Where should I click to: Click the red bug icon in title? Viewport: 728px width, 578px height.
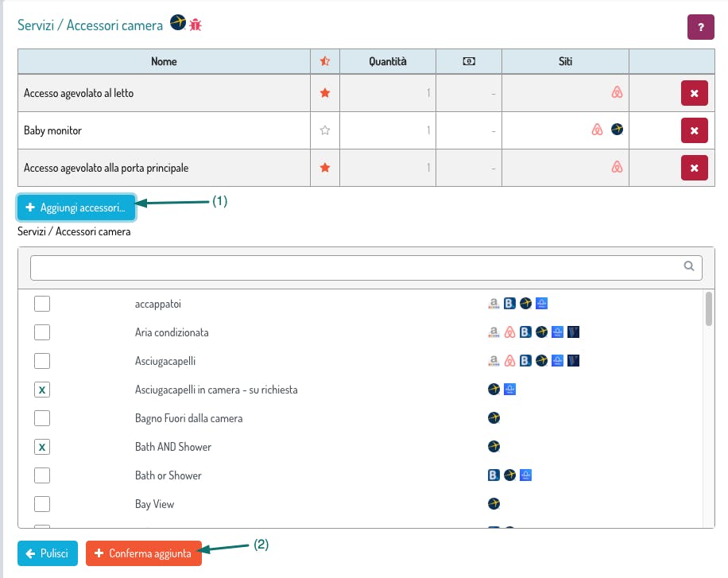coord(196,25)
